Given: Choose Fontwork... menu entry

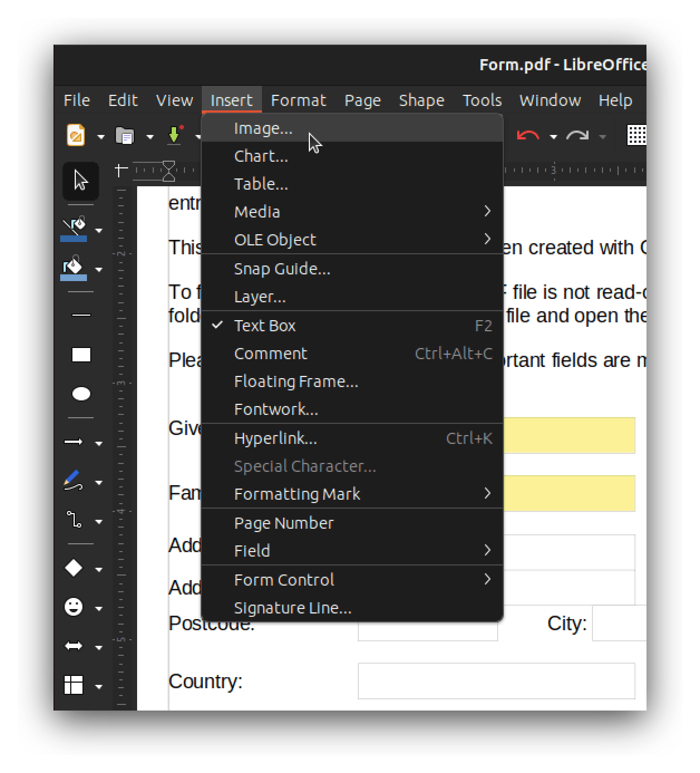Looking at the screenshot, I should [x=352, y=409].
